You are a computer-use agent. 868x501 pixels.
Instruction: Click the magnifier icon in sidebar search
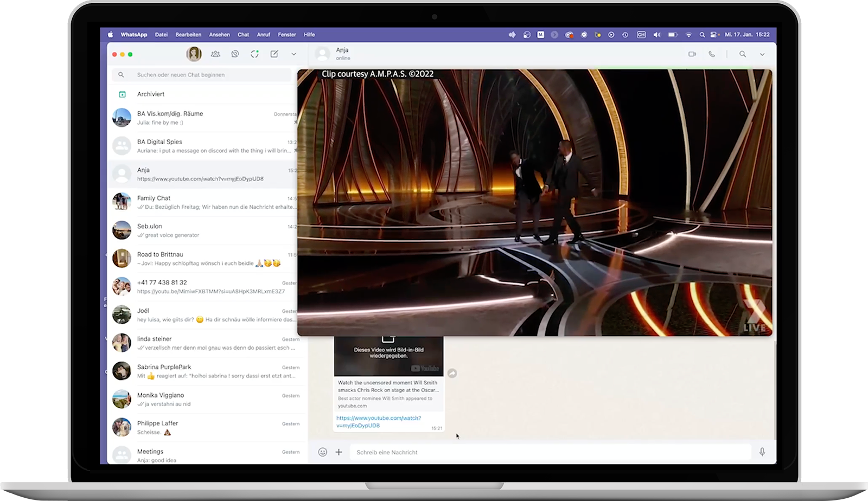click(121, 75)
